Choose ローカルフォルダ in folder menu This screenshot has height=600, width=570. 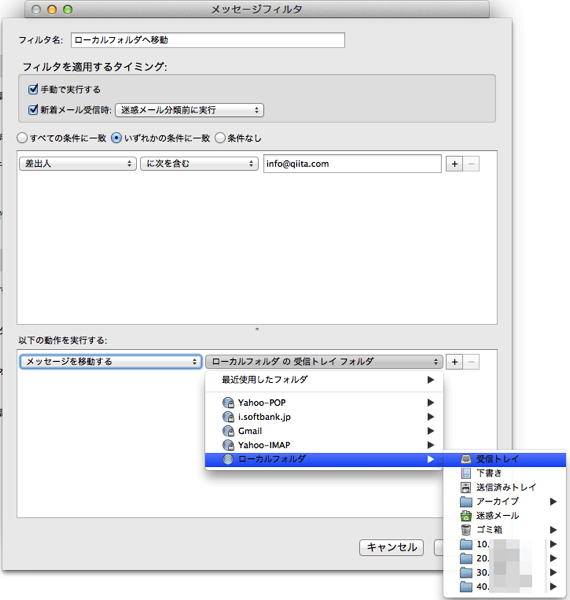point(324,459)
